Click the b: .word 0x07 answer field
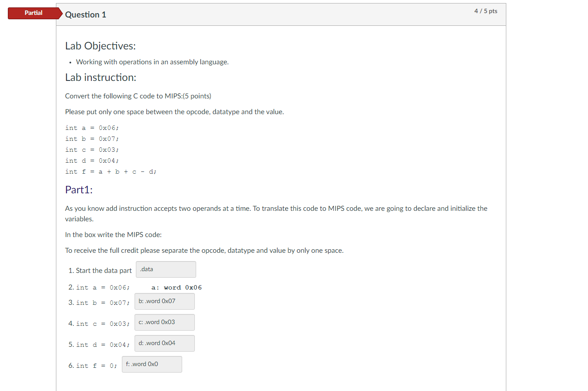The image size is (588, 391). (164, 301)
